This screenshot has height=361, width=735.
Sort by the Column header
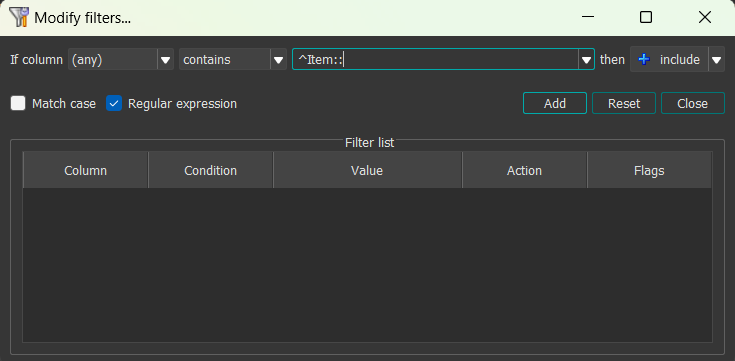pos(85,170)
